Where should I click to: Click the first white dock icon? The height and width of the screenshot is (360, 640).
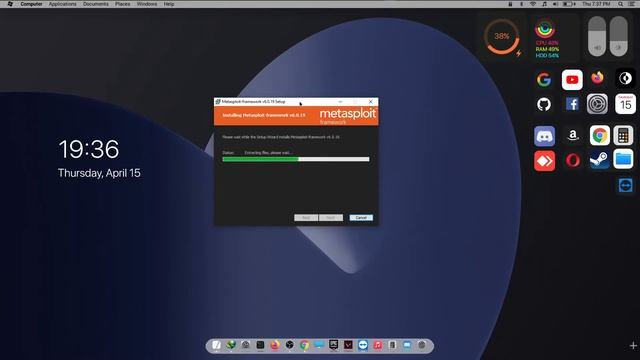click(x=216, y=345)
